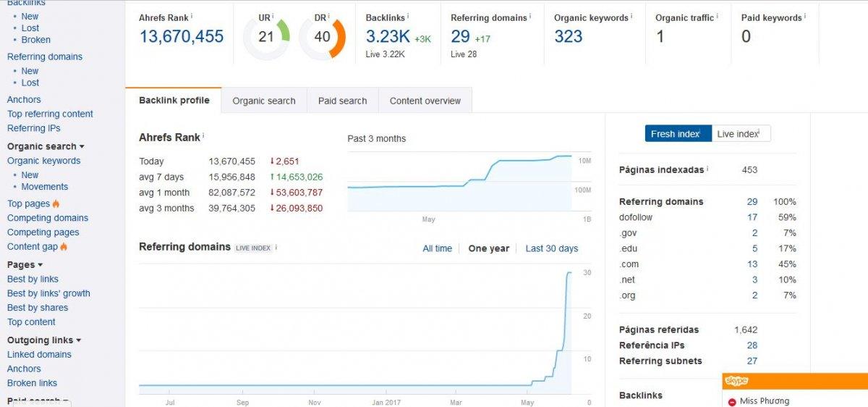Open Top referring content link
The image size is (868, 407).
[x=50, y=114]
